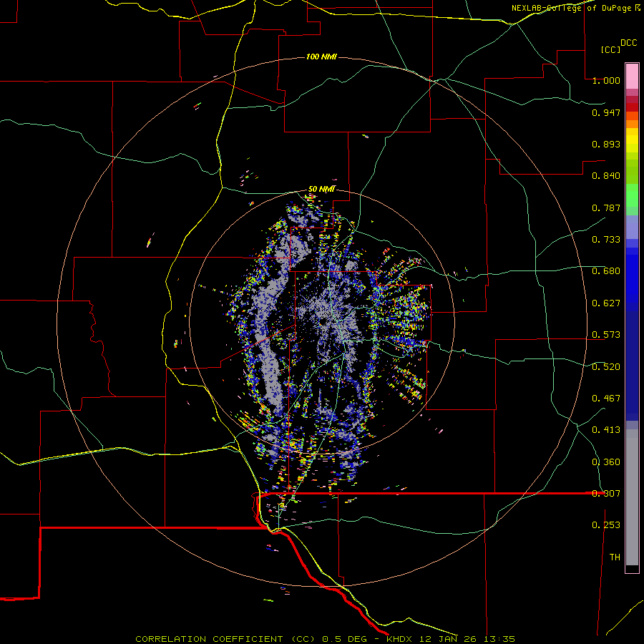Click the CORRELATION COEFFICIENT (CC) caption title

(225, 639)
